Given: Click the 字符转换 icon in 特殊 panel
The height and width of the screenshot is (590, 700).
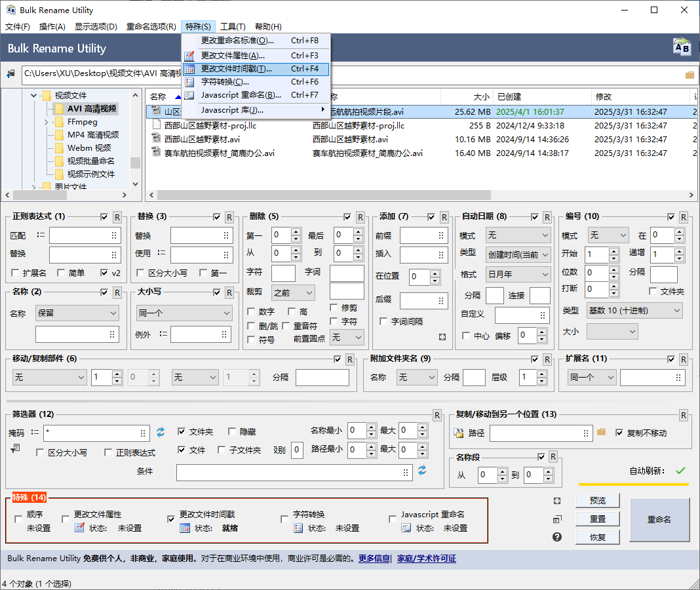Looking at the screenshot, I should click(x=298, y=528).
